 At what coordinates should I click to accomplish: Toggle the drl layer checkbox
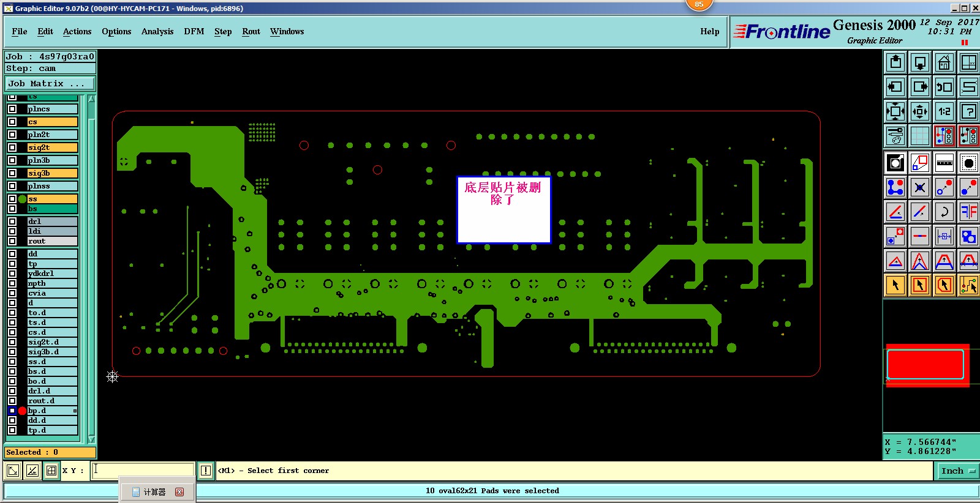[12, 222]
